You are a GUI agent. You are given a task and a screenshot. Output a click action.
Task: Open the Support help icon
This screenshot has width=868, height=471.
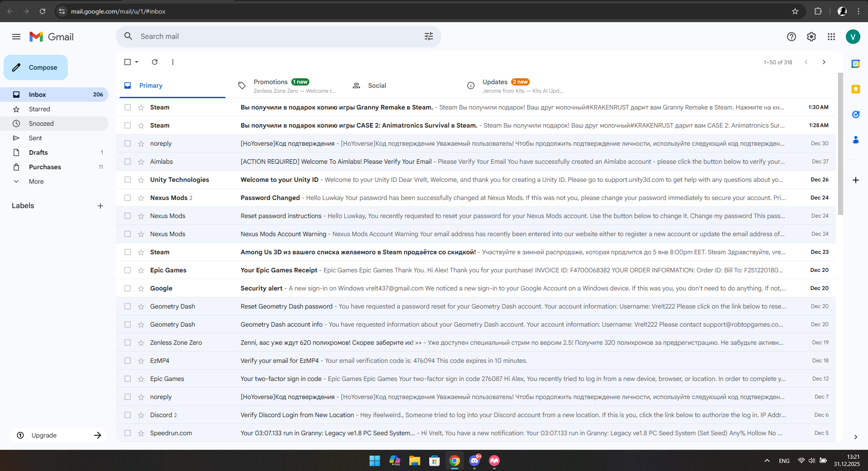coord(792,37)
